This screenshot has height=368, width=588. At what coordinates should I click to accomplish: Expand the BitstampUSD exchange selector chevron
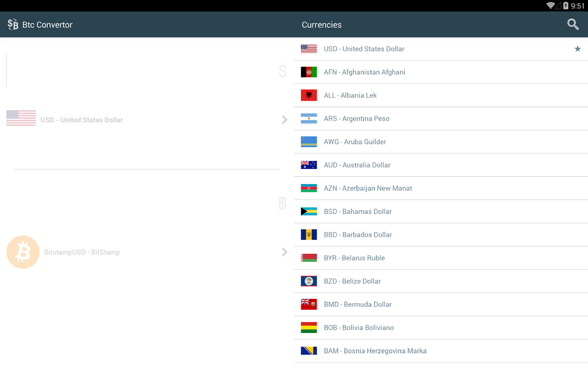[284, 252]
